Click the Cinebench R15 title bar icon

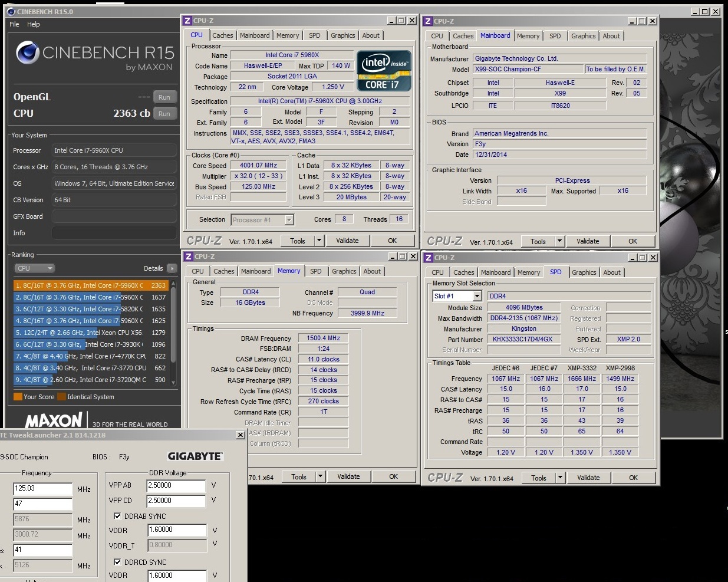click(x=11, y=12)
